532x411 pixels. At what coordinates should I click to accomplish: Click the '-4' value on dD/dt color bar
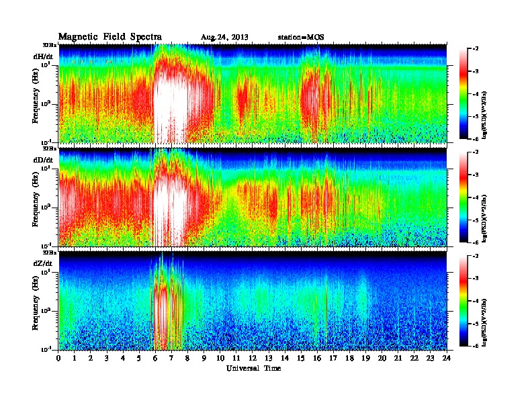[x=476, y=197]
